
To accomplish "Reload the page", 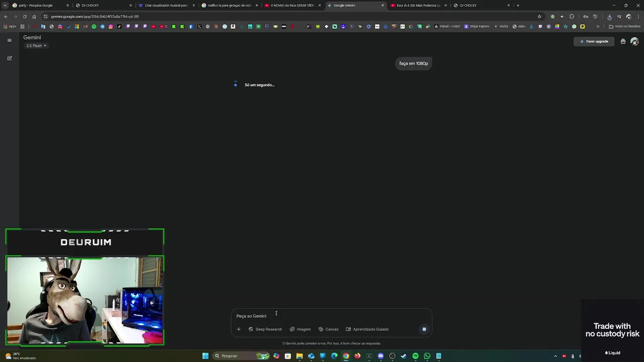I will point(24,17).
